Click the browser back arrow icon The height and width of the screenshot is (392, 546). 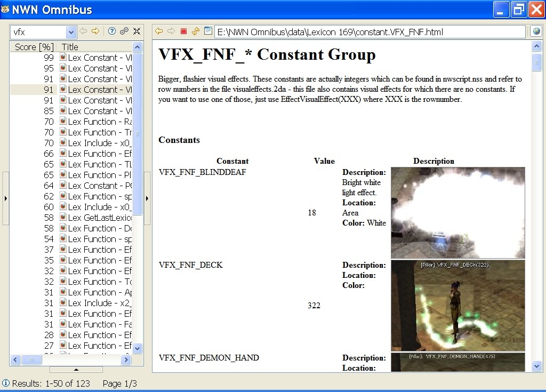point(159,31)
